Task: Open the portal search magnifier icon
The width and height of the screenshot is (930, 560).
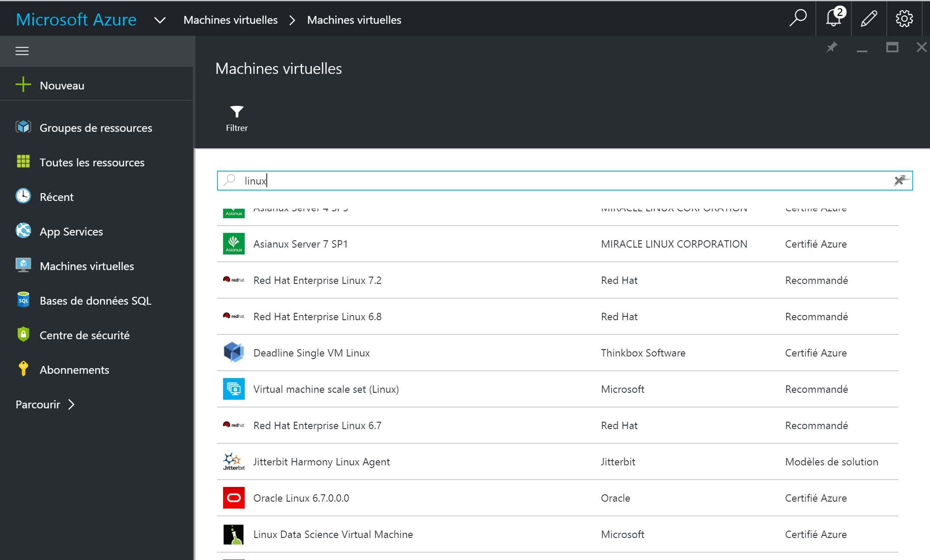Action: click(x=798, y=19)
